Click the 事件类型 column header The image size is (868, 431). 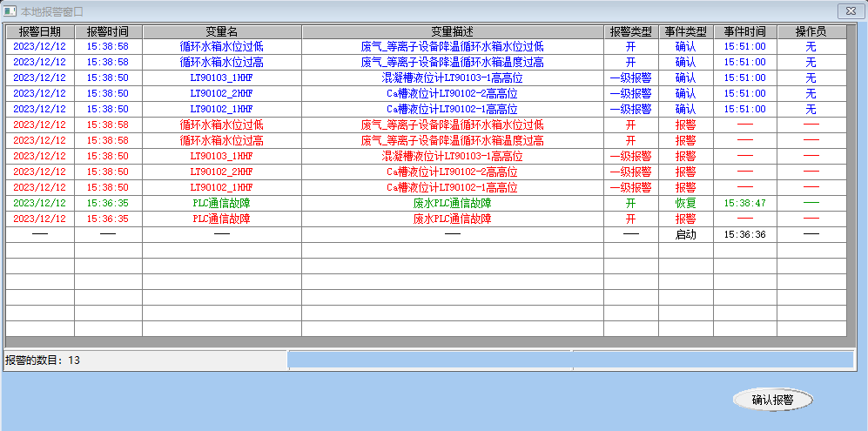point(685,31)
